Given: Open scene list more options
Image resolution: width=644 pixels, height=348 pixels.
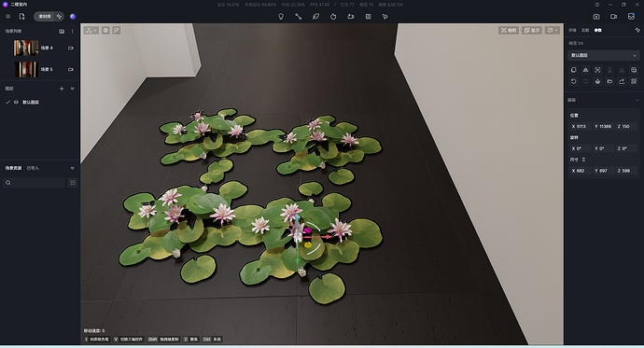Looking at the screenshot, I should click(x=72, y=31).
